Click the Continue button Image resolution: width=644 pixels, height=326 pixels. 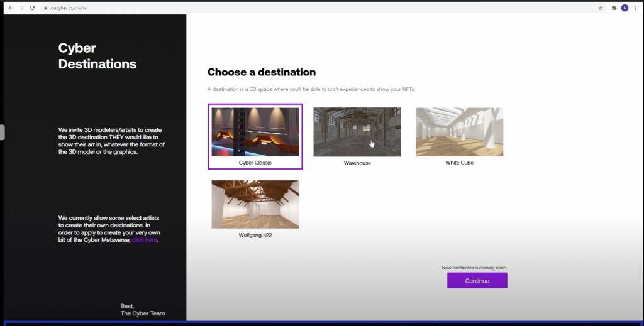477,281
